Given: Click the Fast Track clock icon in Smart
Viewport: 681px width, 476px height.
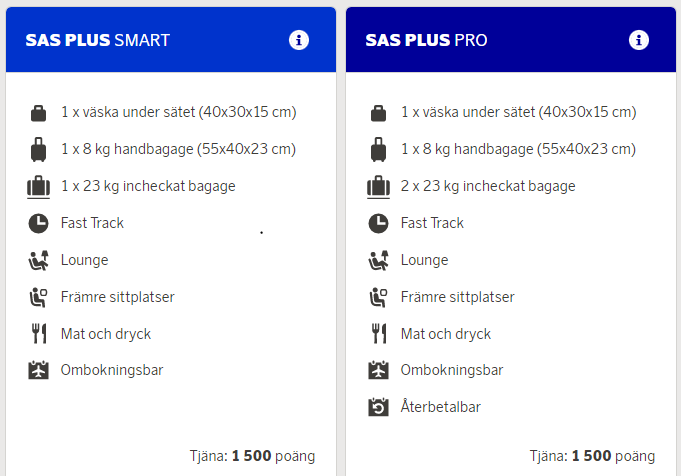Looking at the screenshot, I should (x=38, y=223).
